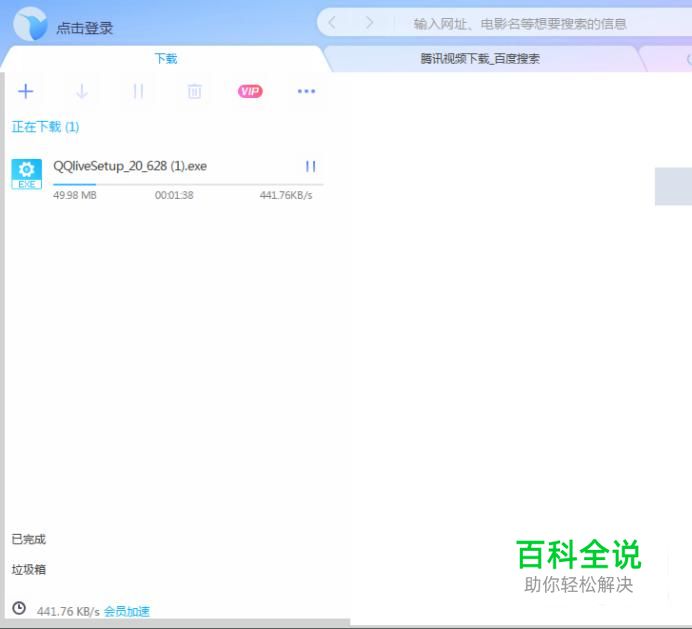Viewport: 692px width, 629px height.
Task: Click the EXE file type icon
Action: click(26, 174)
